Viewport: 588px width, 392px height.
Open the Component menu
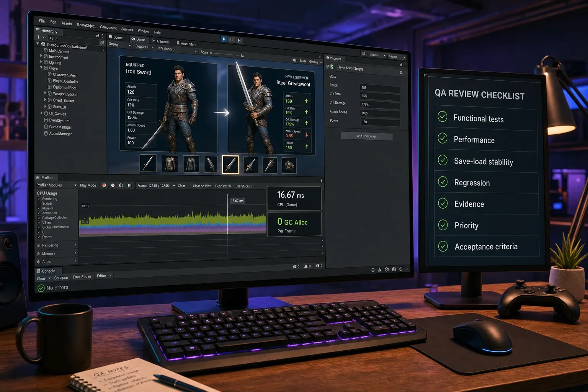pos(108,28)
